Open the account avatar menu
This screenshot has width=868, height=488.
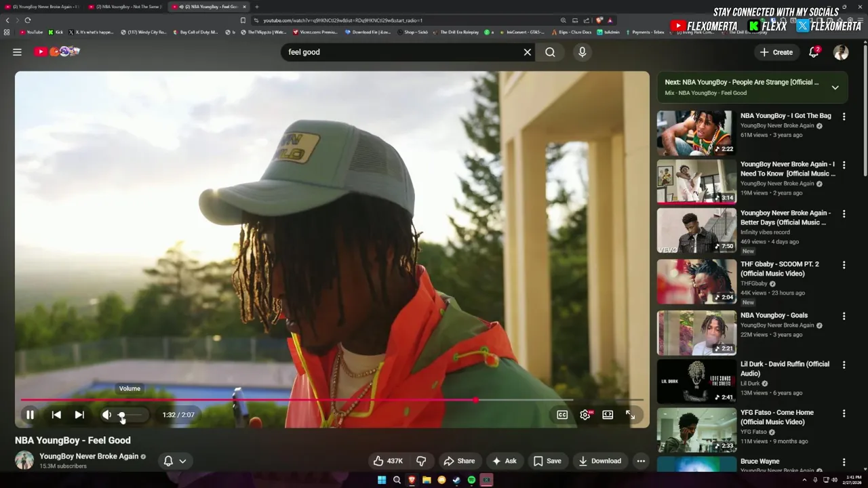841,52
